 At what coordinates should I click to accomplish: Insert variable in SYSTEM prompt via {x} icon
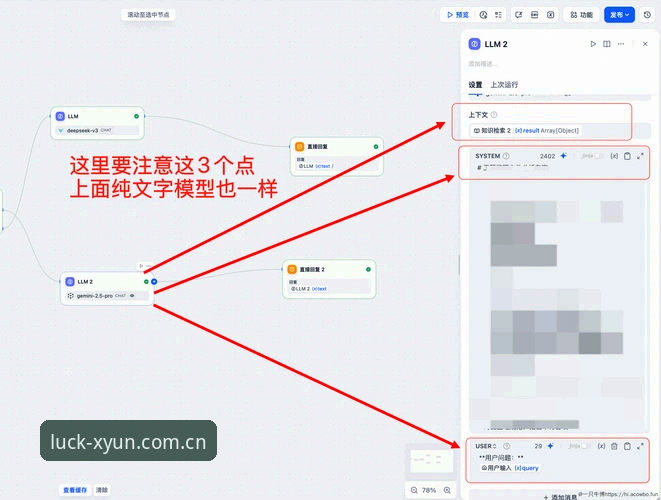614,156
